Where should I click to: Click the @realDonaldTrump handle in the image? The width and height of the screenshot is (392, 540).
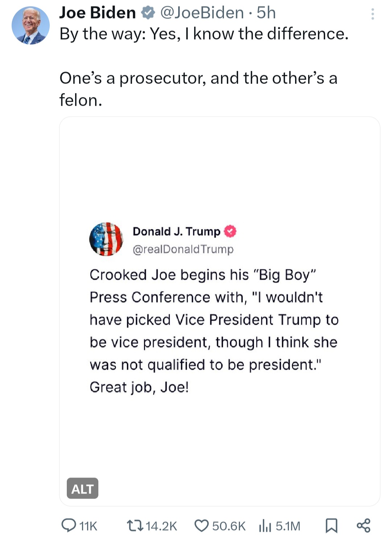[x=183, y=249]
